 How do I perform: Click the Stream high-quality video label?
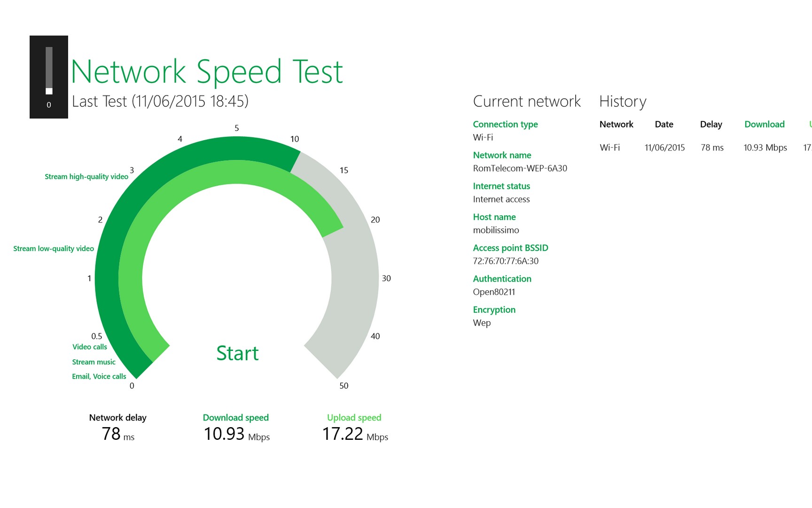86,177
